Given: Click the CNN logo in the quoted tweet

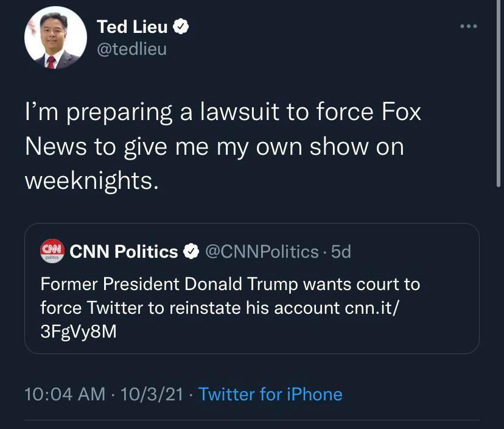Looking at the screenshot, I should pyautogui.click(x=52, y=250).
